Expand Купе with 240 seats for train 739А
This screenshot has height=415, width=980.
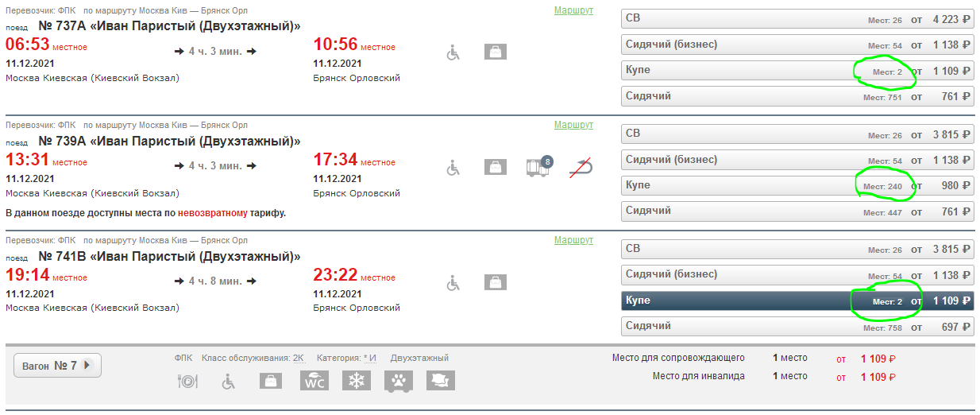[x=797, y=186]
